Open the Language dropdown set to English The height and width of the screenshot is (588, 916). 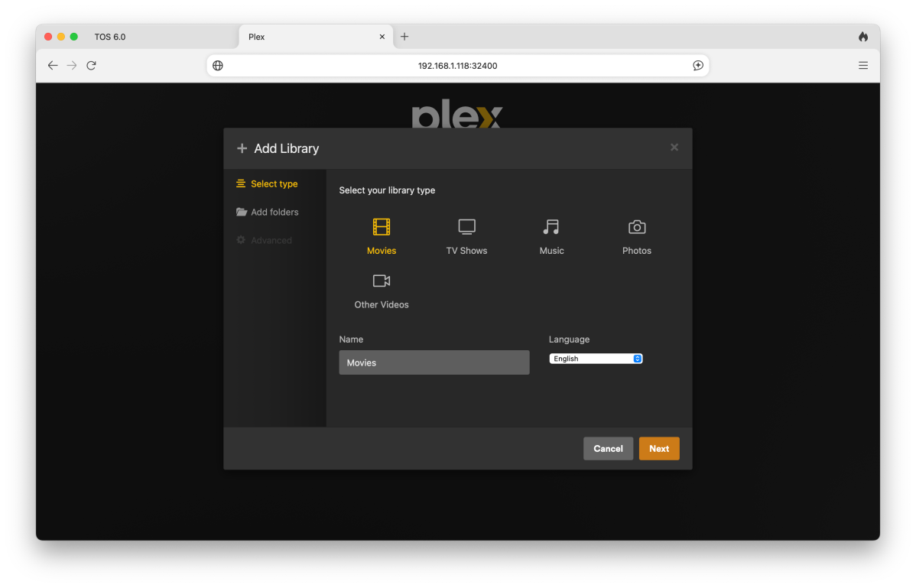click(596, 359)
